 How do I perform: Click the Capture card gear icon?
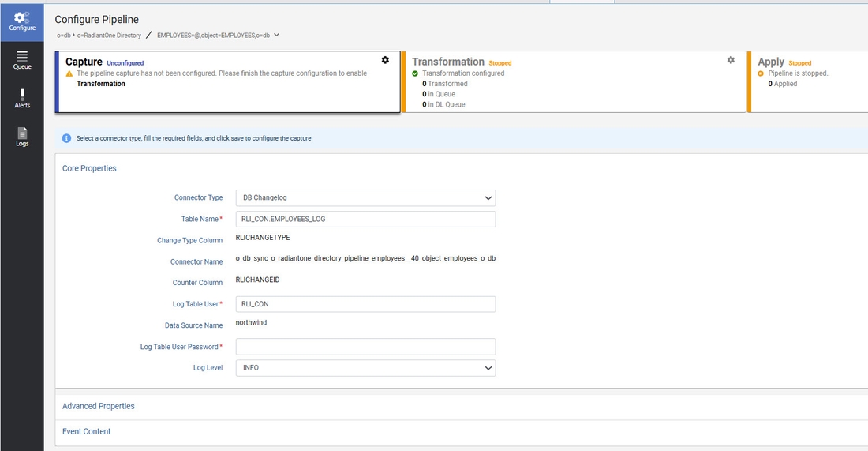pyautogui.click(x=385, y=60)
